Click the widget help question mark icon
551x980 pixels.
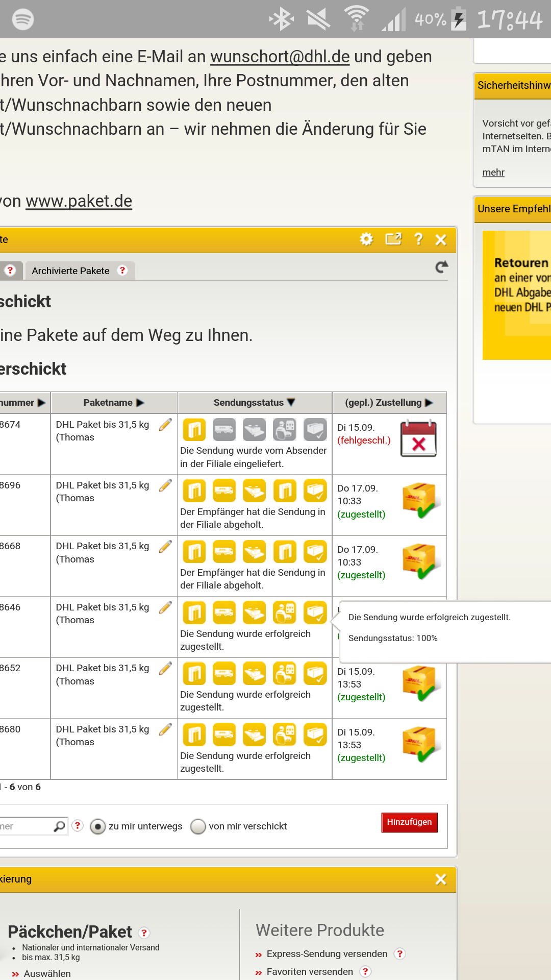418,239
